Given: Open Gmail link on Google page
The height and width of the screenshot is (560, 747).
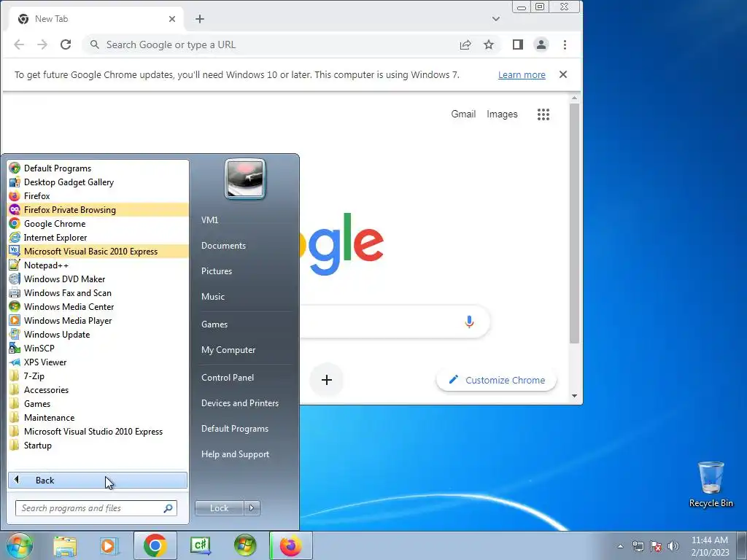Looking at the screenshot, I should point(463,114).
